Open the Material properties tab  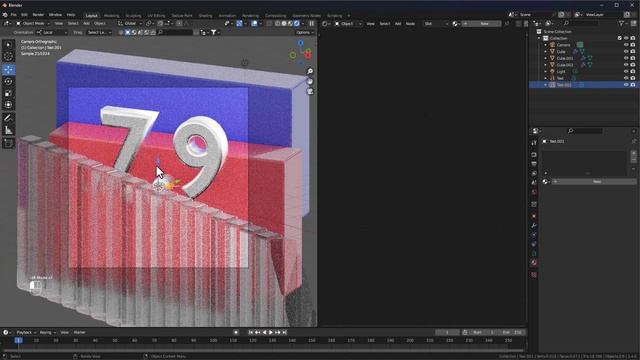pyautogui.click(x=534, y=263)
